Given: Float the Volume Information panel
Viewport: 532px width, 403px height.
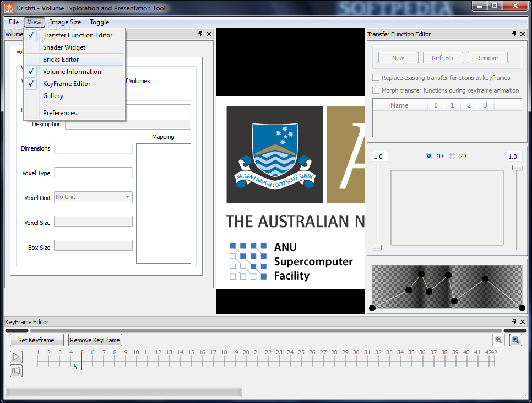Looking at the screenshot, I should pyautogui.click(x=200, y=34).
